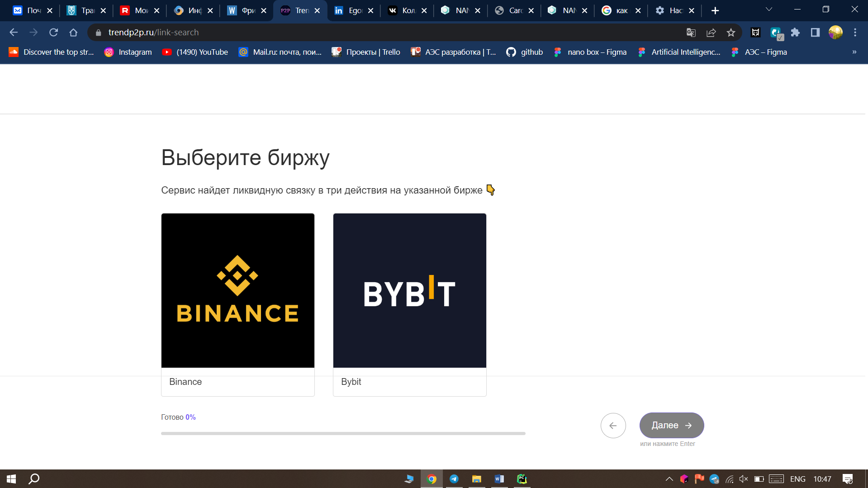Click browser back arrow
Image resolution: width=868 pixels, height=488 pixels.
coord(14,33)
